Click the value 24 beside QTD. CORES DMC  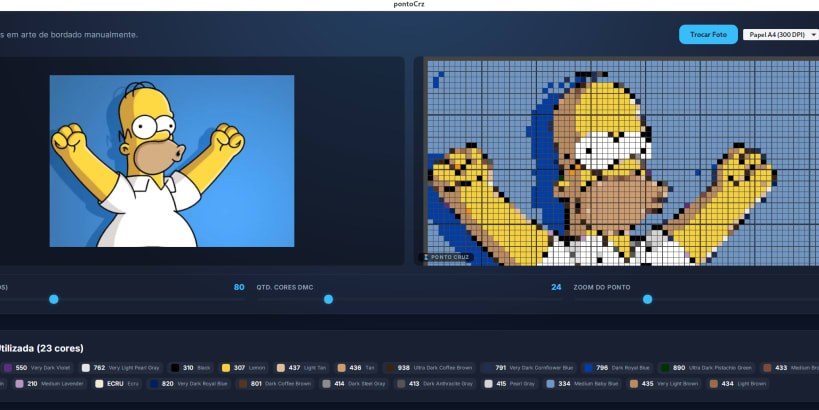556,287
